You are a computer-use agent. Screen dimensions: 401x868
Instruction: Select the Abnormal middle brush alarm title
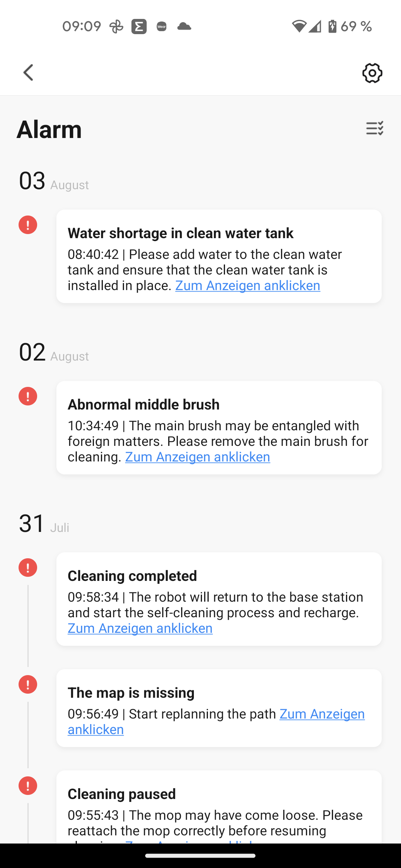click(x=143, y=405)
